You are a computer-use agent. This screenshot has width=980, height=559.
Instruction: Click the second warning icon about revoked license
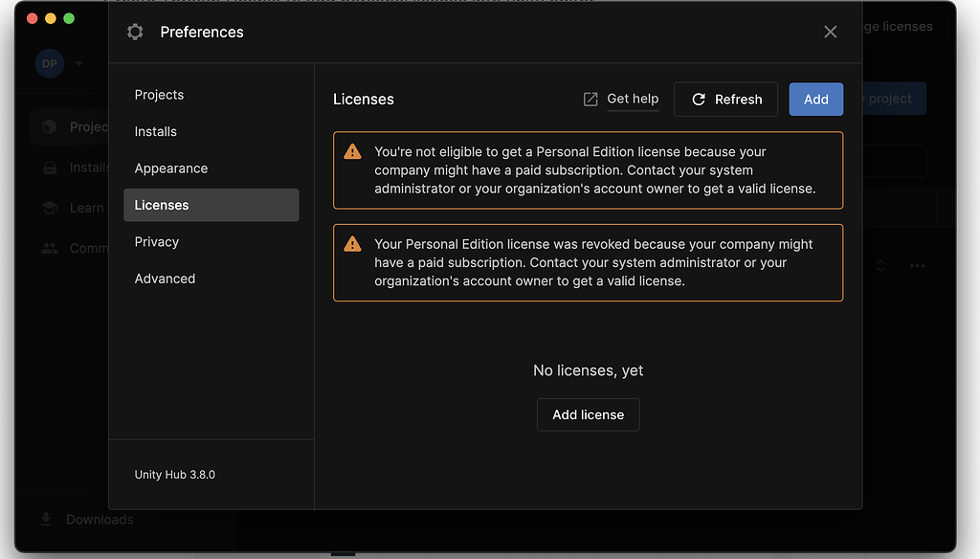tap(353, 244)
